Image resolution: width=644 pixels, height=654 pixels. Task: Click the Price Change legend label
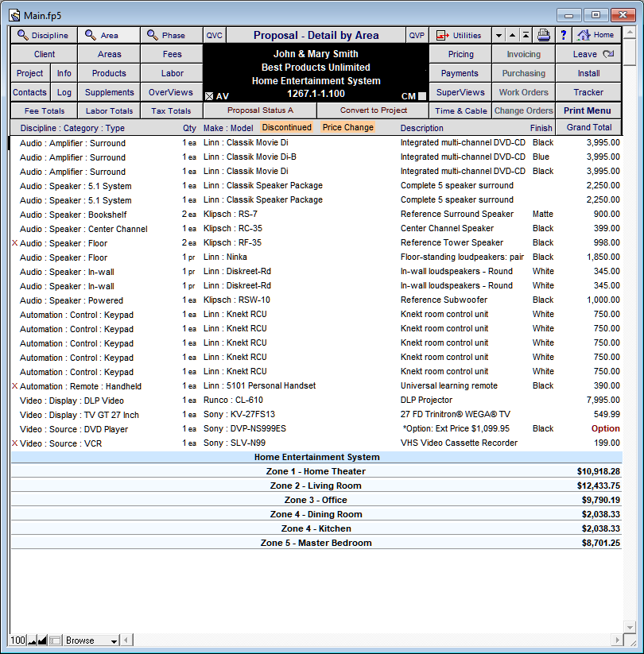pos(347,127)
